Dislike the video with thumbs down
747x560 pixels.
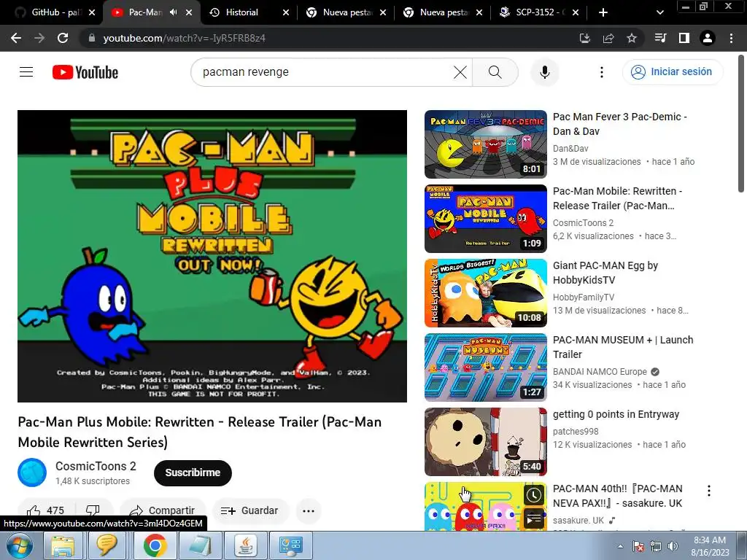click(x=93, y=510)
